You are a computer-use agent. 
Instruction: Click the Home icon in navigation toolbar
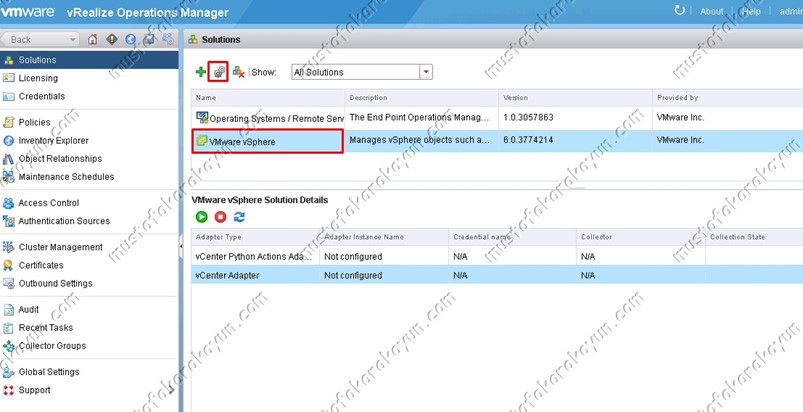point(93,39)
